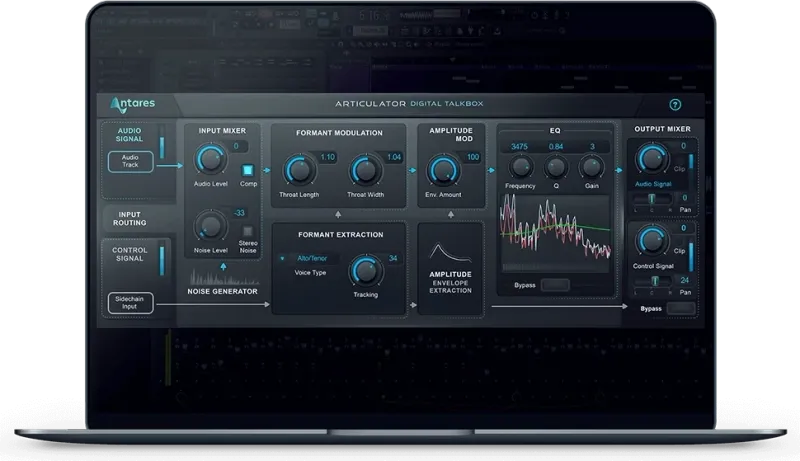The height and width of the screenshot is (461, 800).
Task: Select the Sidechain Input button
Action: 131,302
